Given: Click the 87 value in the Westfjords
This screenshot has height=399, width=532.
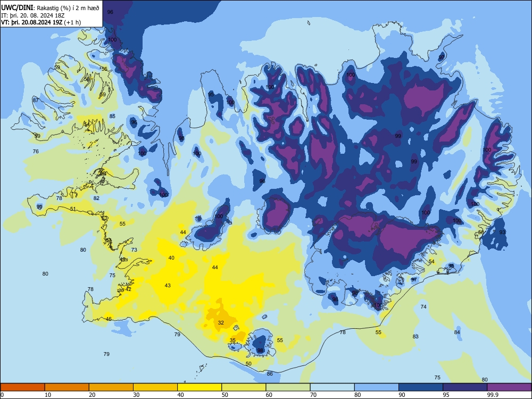Looking at the screenshot, I should coord(36,100).
